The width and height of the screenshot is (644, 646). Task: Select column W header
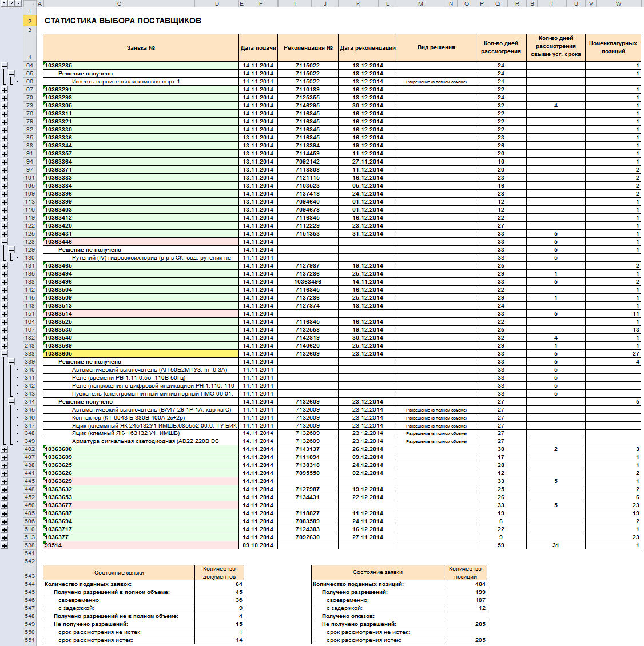coord(618,3)
